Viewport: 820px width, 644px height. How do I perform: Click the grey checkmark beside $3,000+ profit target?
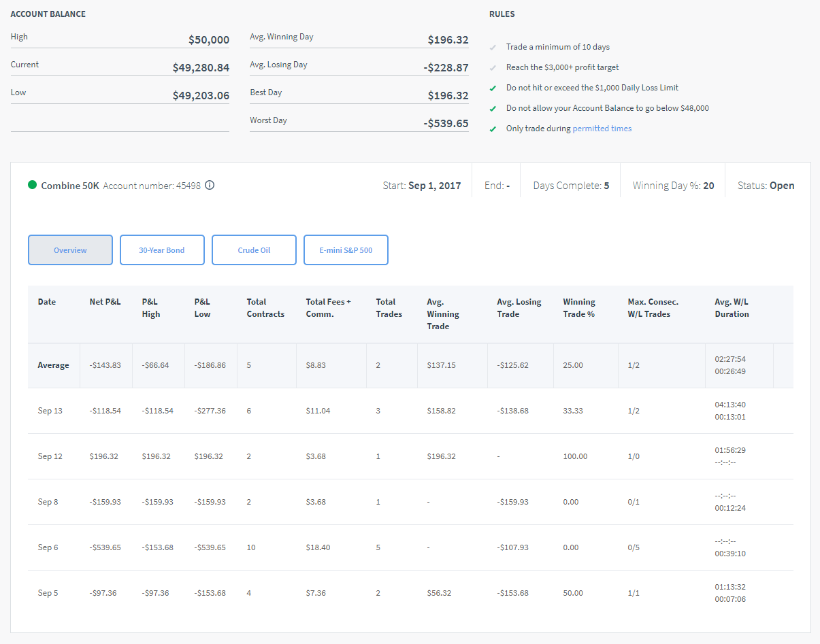(493, 68)
